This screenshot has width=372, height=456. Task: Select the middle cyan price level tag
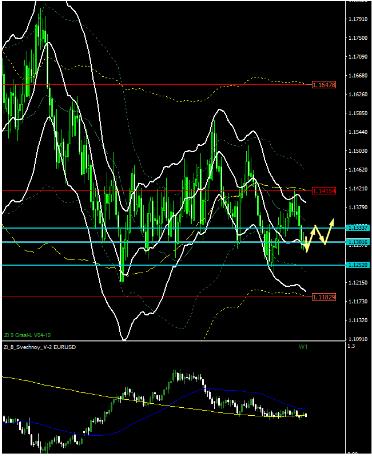(358, 242)
